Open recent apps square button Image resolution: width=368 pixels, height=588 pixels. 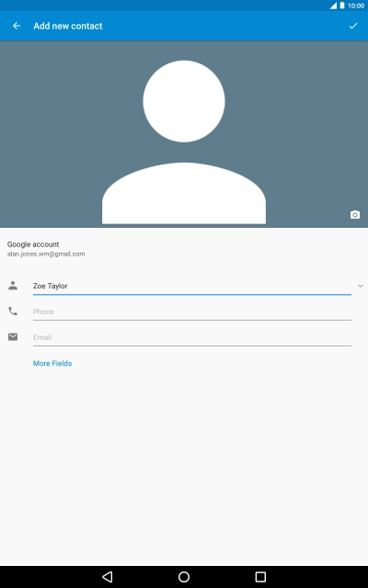[x=260, y=577]
